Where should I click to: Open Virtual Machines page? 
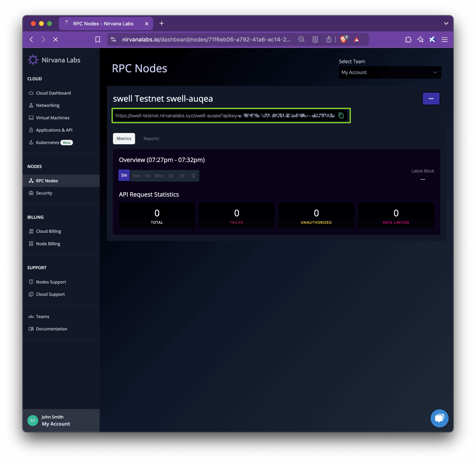click(x=61, y=118)
